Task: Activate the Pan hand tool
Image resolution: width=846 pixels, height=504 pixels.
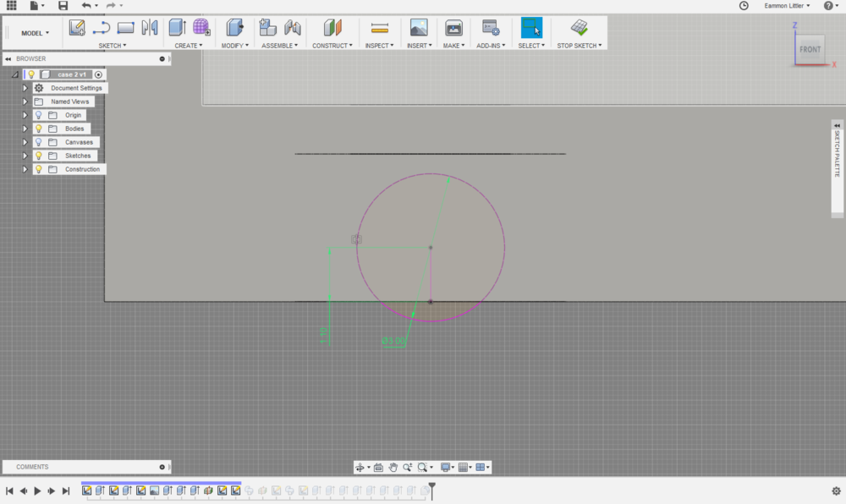Action: pos(393,468)
